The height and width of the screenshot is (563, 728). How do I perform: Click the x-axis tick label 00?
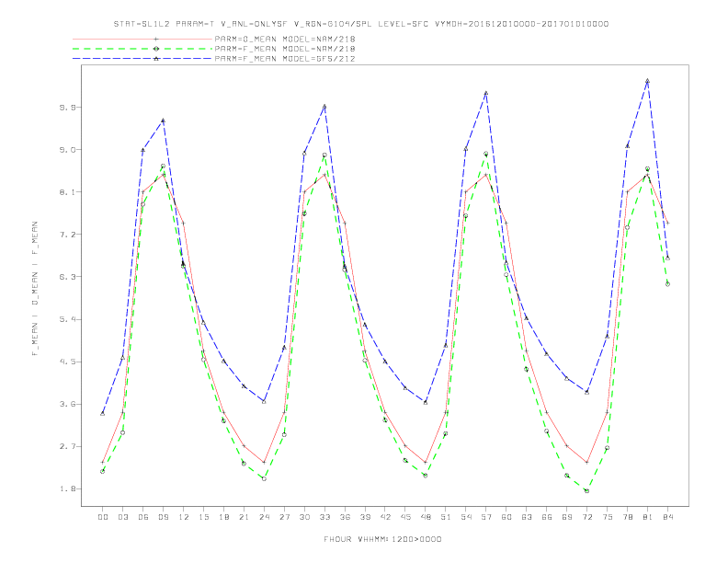click(x=103, y=517)
